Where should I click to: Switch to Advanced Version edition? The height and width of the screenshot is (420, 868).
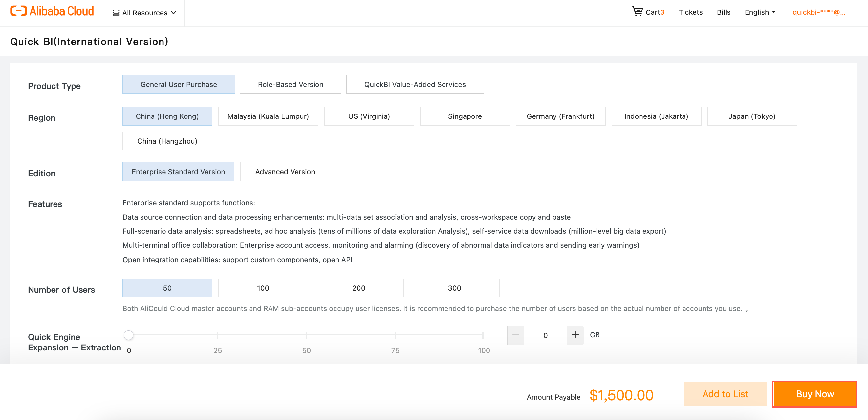click(x=285, y=171)
